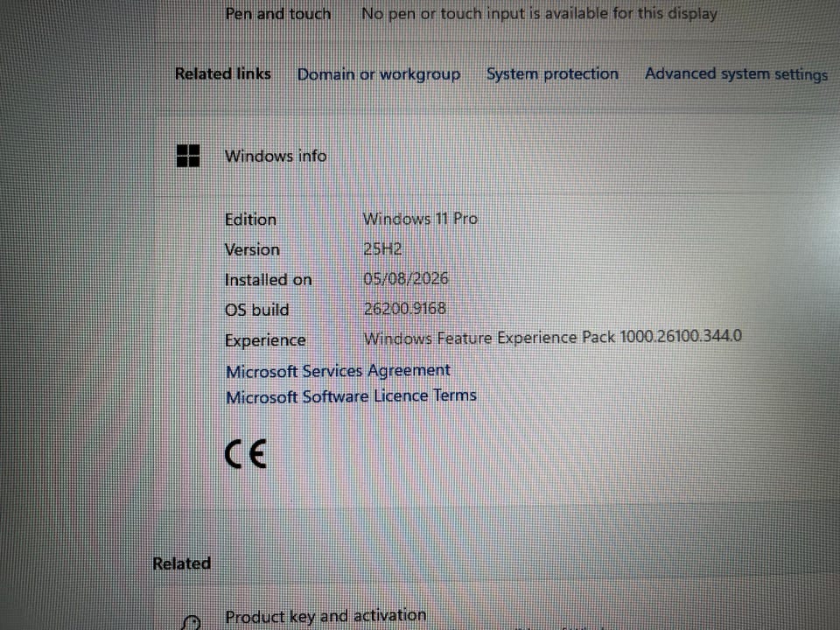Select the Windows Feature Experience Pack text
The height and width of the screenshot is (630, 840).
(552, 338)
